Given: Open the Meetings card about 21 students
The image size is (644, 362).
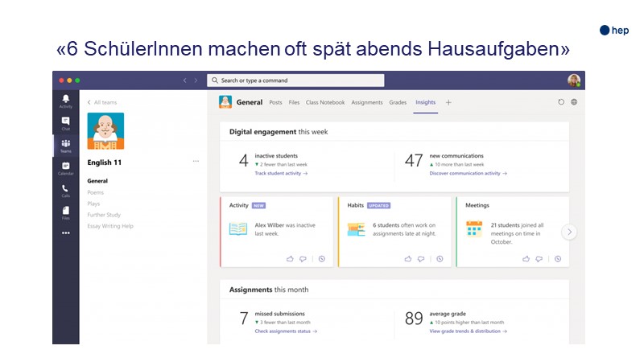Looking at the screenshot, I should pyautogui.click(x=513, y=232).
